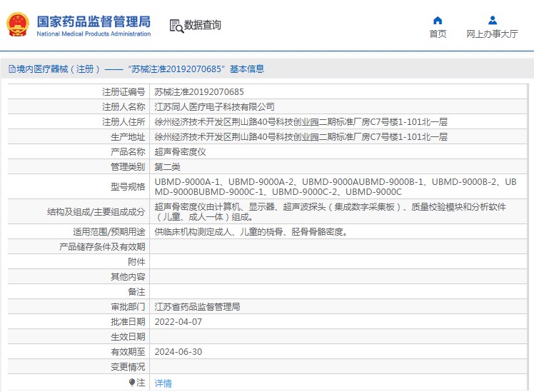Click the 产品名称 label

(128, 152)
